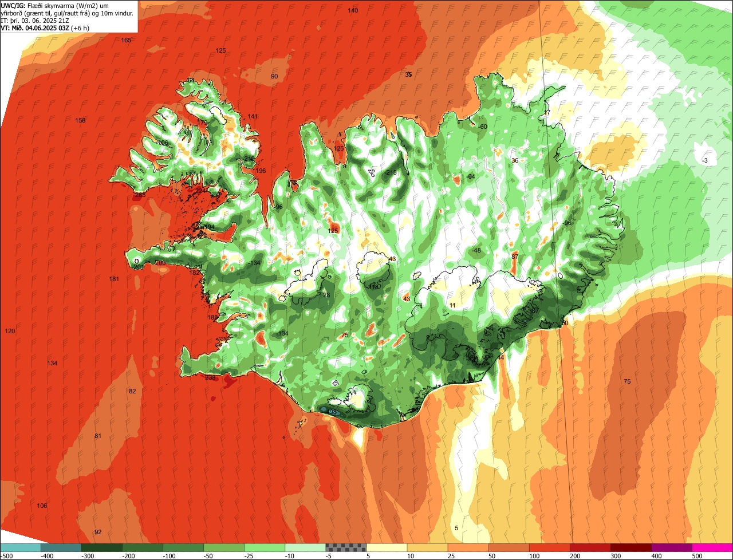Click the map value -64
This screenshot has height=560, width=733.
point(471,176)
